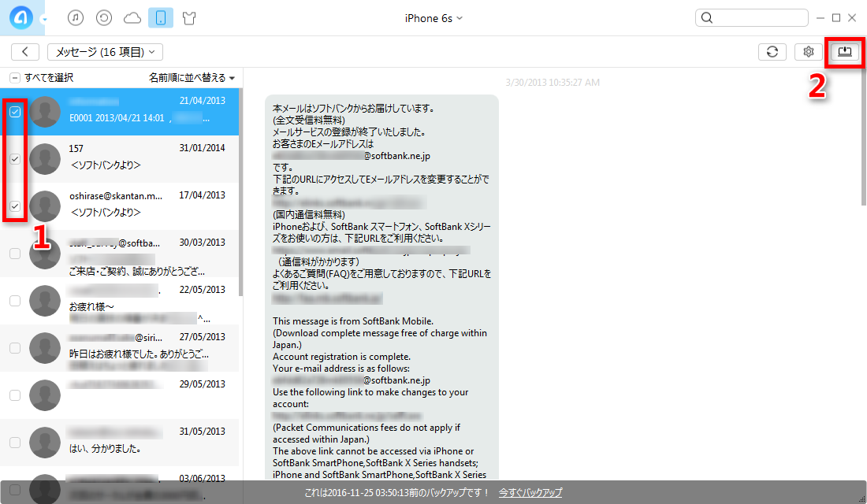This screenshot has height=504, width=867.
Task: Check the 30/03/2013 conversation checkbox
Action: 15,254
